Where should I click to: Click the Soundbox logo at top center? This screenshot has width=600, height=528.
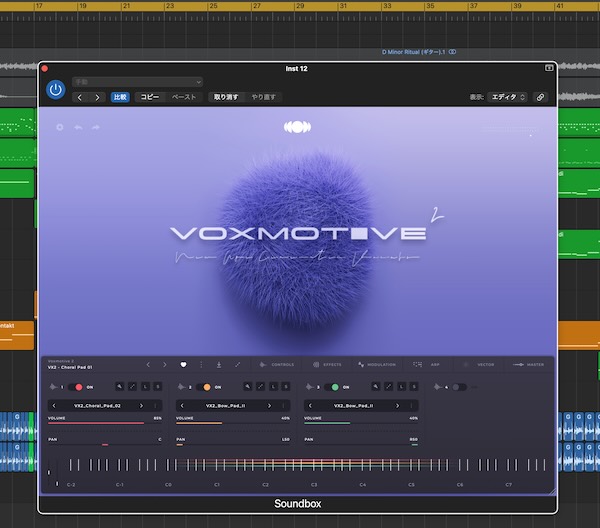point(297,127)
